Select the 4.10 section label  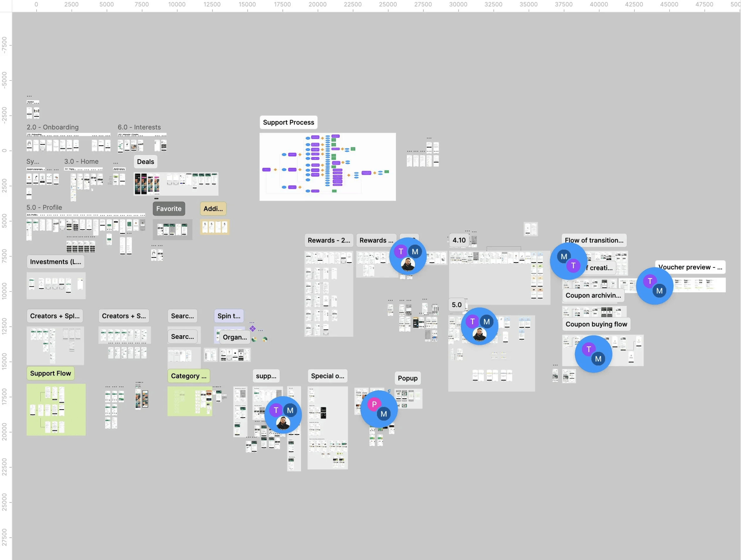coord(459,240)
